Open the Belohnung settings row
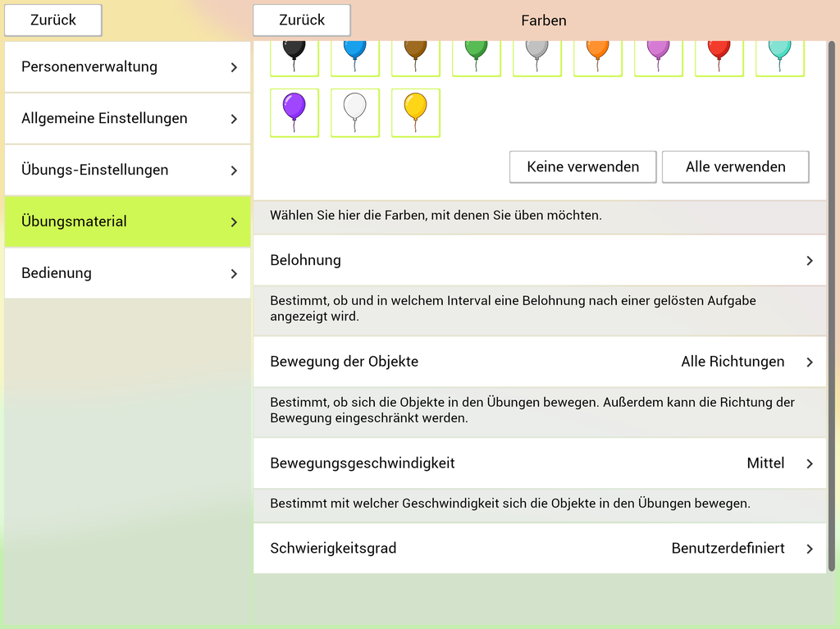Image resolution: width=840 pixels, height=629 pixels. [x=540, y=261]
